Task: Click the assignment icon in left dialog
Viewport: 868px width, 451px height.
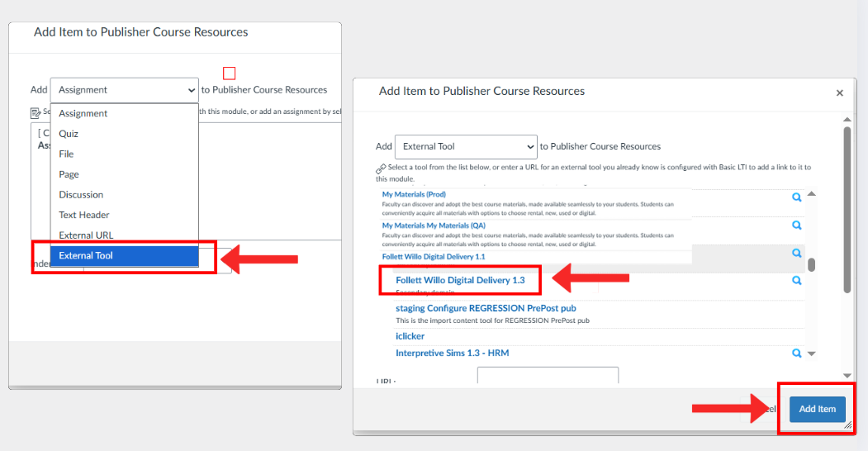Action: (x=36, y=113)
